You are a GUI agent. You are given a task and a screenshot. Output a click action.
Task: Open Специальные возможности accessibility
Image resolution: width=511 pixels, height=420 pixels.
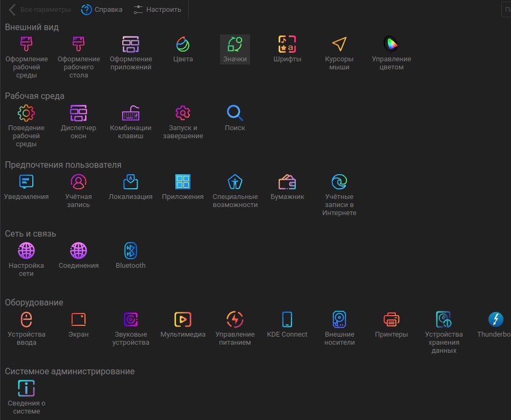click(235, 190)
